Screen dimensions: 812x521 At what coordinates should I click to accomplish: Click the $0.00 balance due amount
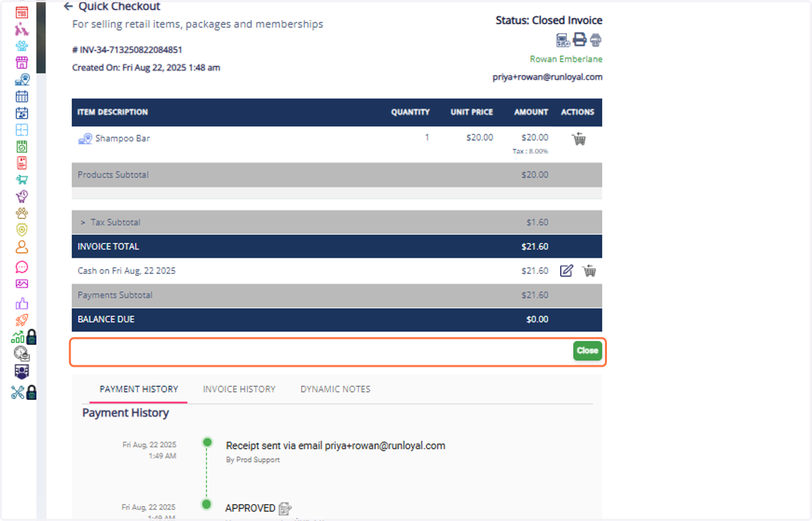tap(537, 319)
